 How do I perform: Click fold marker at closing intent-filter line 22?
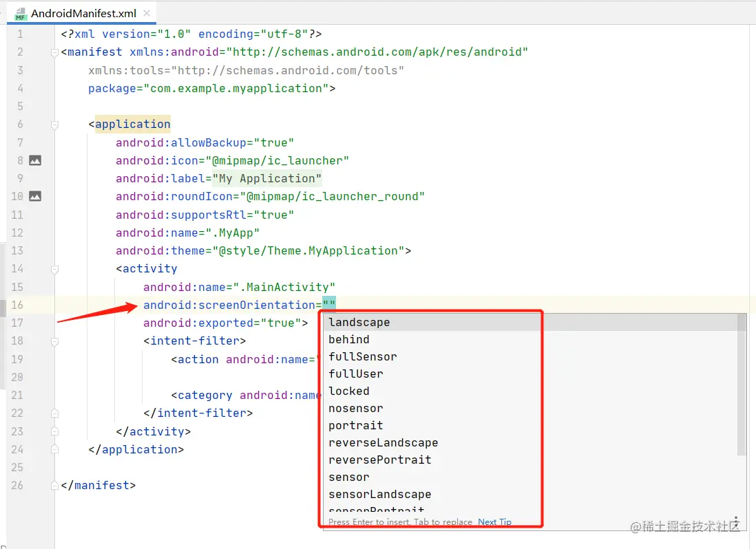(54, 413)
